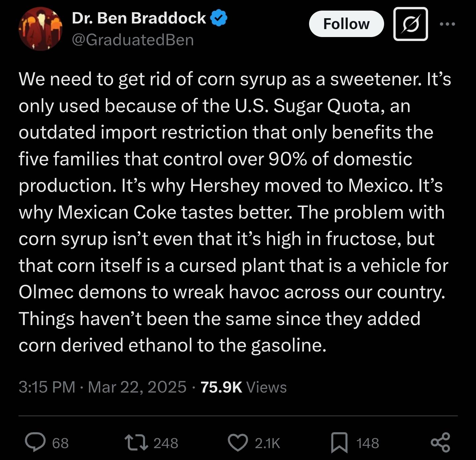Click the Grok slash icon button
This screenshot has width=476, height=460.
point(411,24)
